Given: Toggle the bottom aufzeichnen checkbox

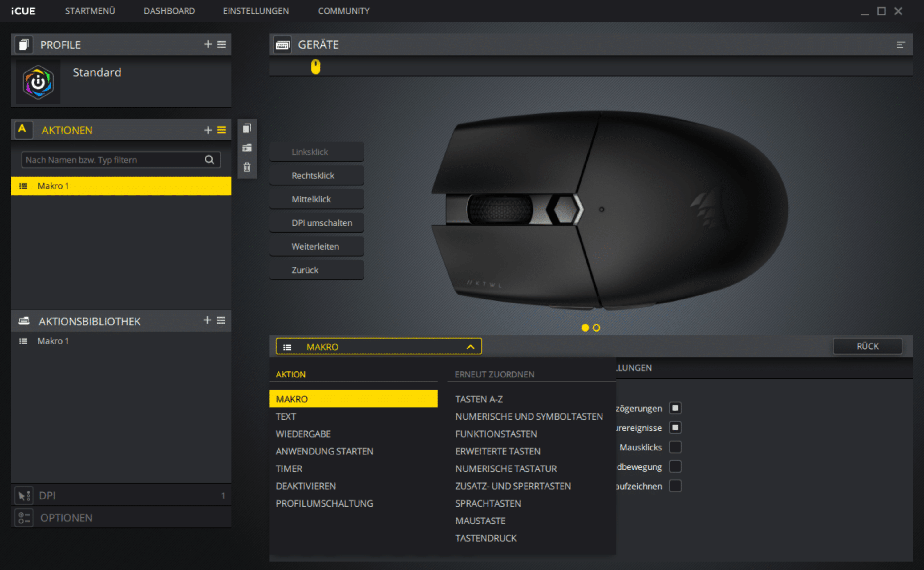Looking at the screenshot, I should pos(675,486).
